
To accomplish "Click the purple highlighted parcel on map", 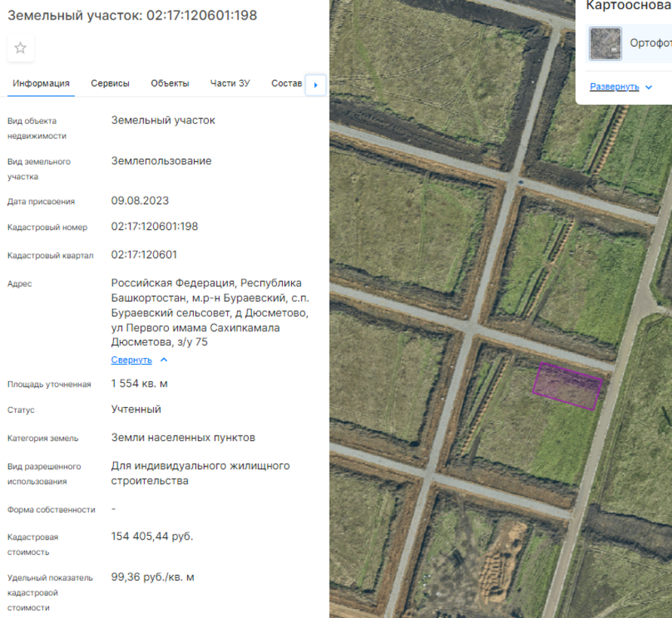I will pyautogui.click(x=567, y=386).
